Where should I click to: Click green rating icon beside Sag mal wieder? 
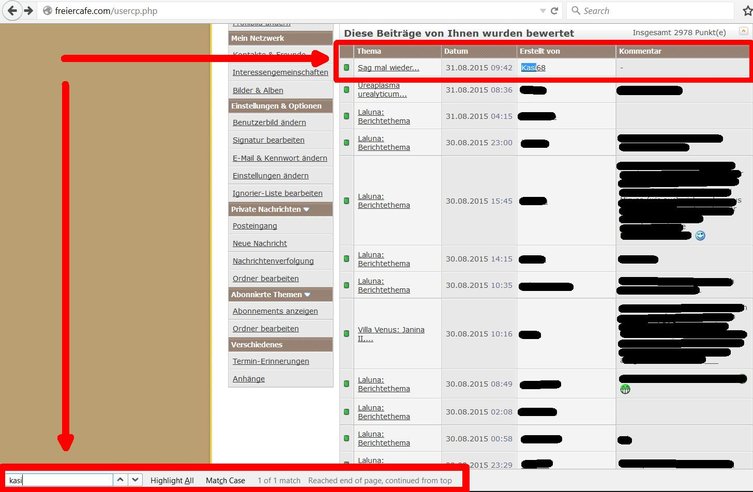point(347,68)
